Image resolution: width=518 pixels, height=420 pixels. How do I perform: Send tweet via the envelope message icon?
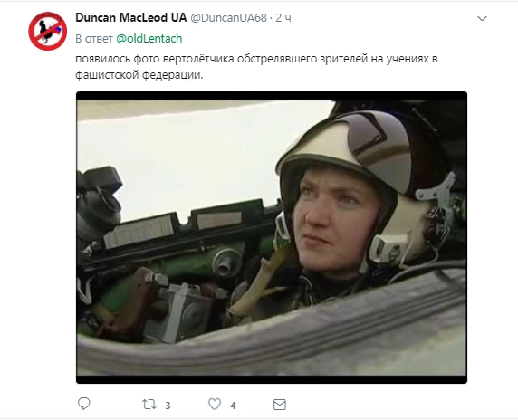[x=280, y=405]
